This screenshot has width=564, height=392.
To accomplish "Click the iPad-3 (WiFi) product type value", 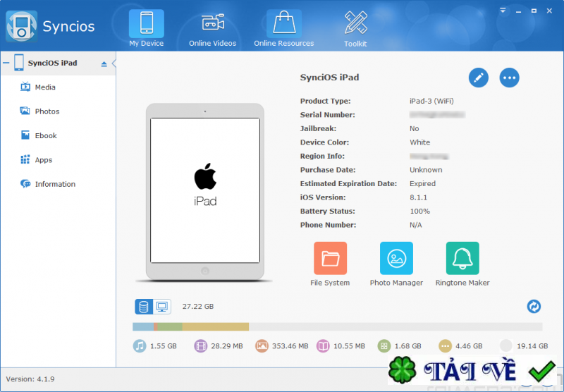I will [x=431, y=101].
